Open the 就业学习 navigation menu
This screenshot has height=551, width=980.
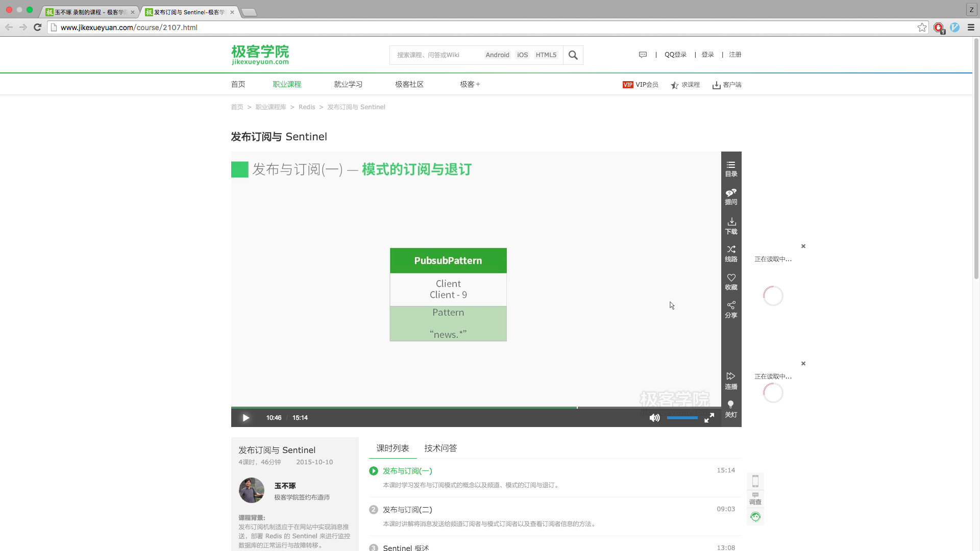click(x=348, y=84)
